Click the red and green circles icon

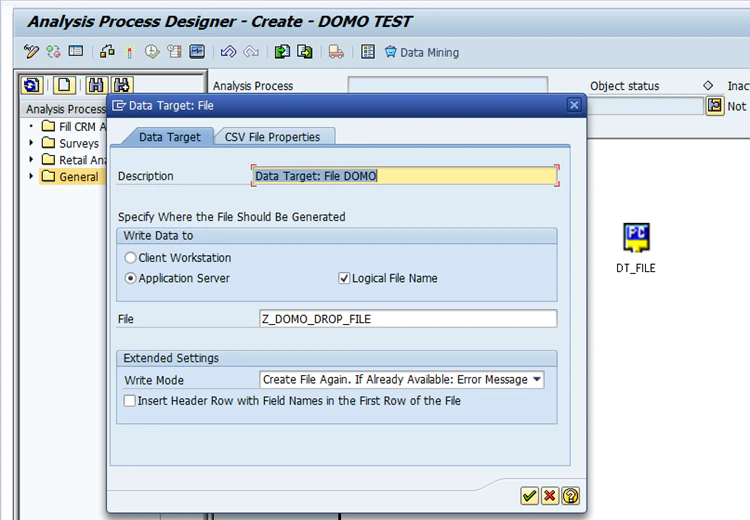(x=53, y=52)
